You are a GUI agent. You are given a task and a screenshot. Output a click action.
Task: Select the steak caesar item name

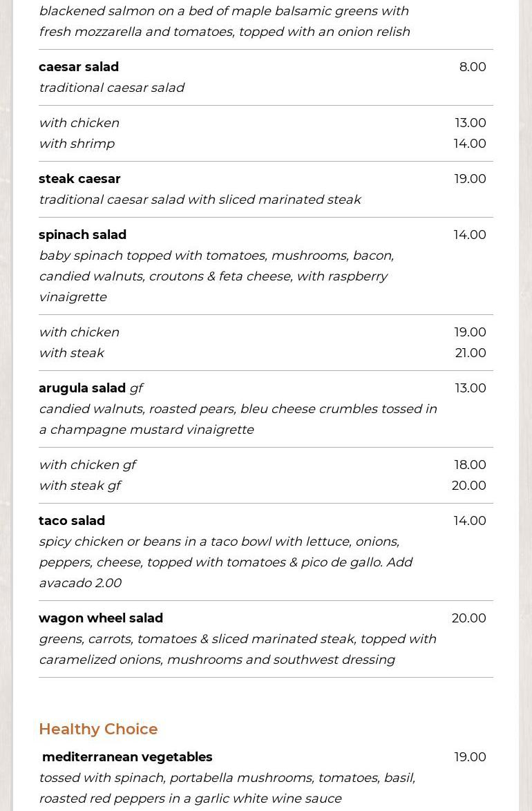tap(79, 179)
